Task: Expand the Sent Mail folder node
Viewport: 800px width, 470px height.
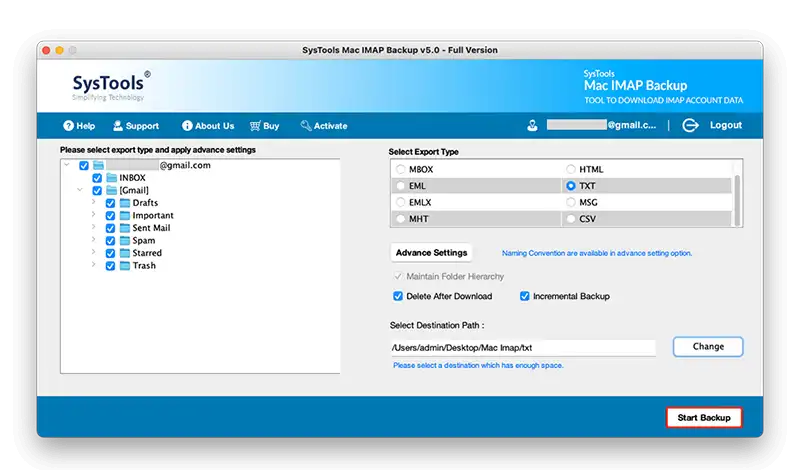Action: click(93, 227)
